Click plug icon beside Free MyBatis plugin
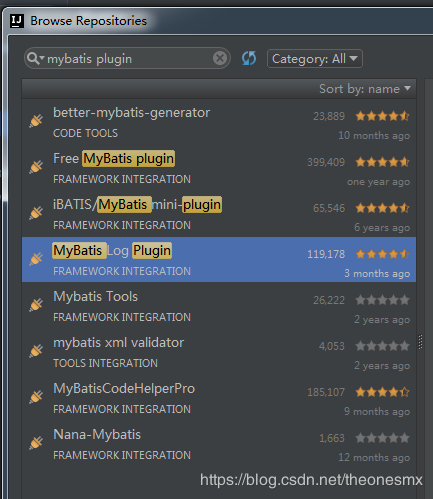Image resolution: width=433 pixels, height=499 pixels. 36,167
